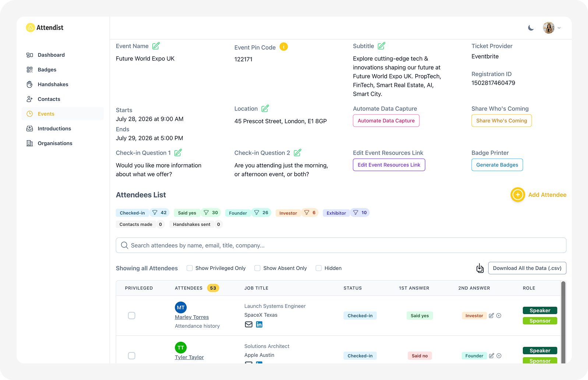
Task: Click the Said no status for Tyler Taylor
Action: pos(420,356)
